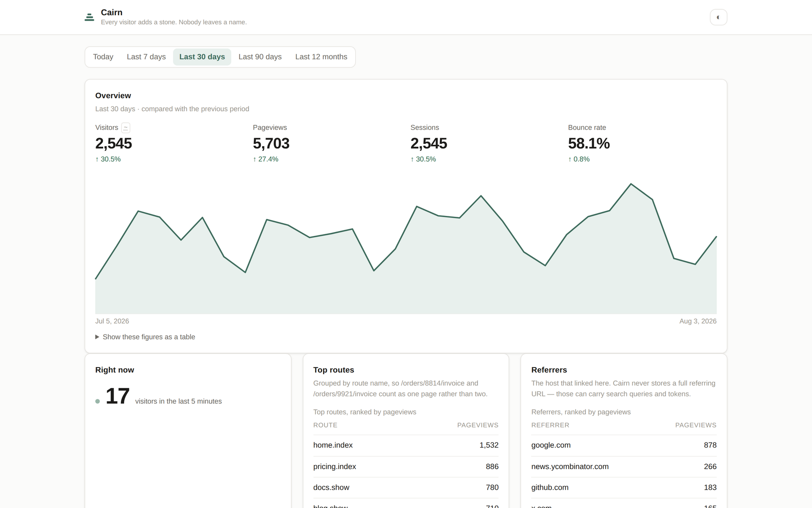Switch to the Last 7 days tab

tap(146, 57)
